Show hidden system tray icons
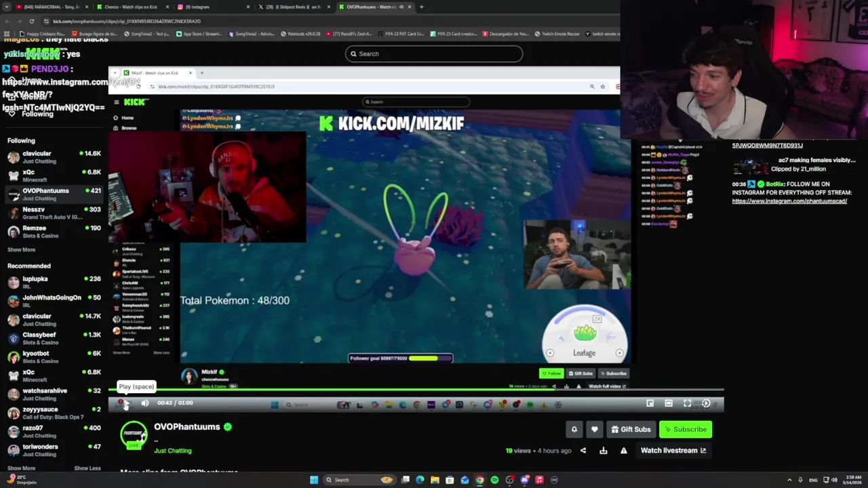The image size is (868, 488). [x=789, y=480]
